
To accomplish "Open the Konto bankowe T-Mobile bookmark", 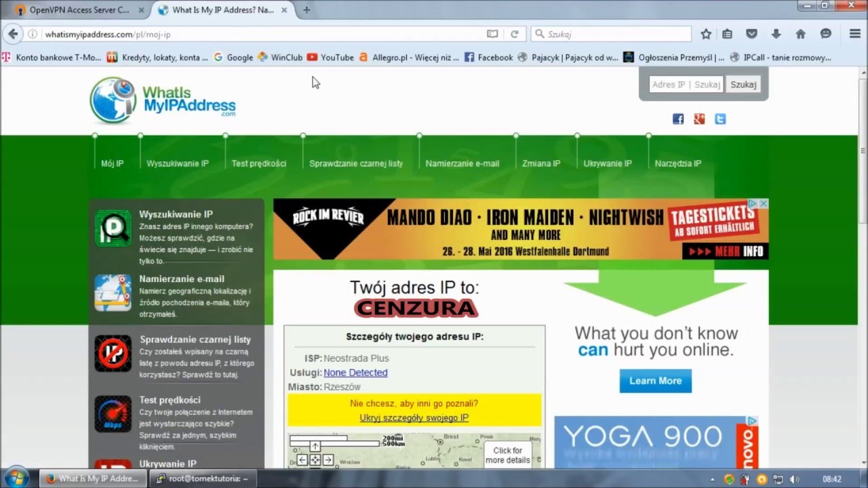I will coord(52,58).
